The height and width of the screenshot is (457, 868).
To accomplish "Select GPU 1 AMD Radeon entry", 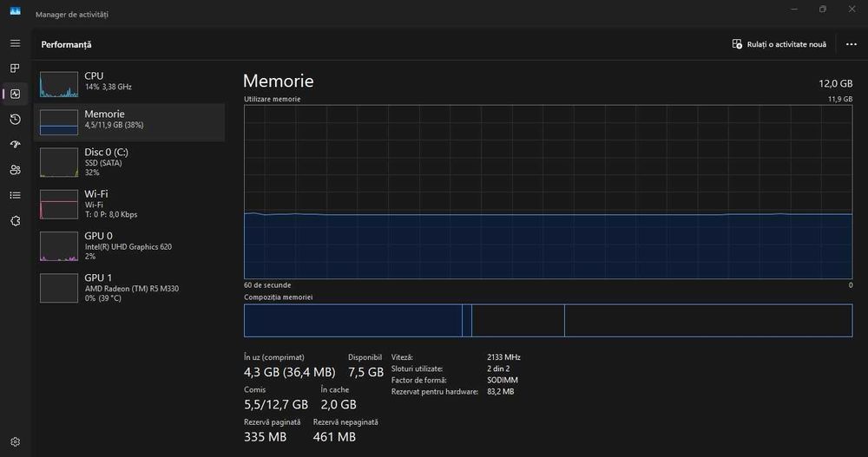I will [x=130, y=288].
